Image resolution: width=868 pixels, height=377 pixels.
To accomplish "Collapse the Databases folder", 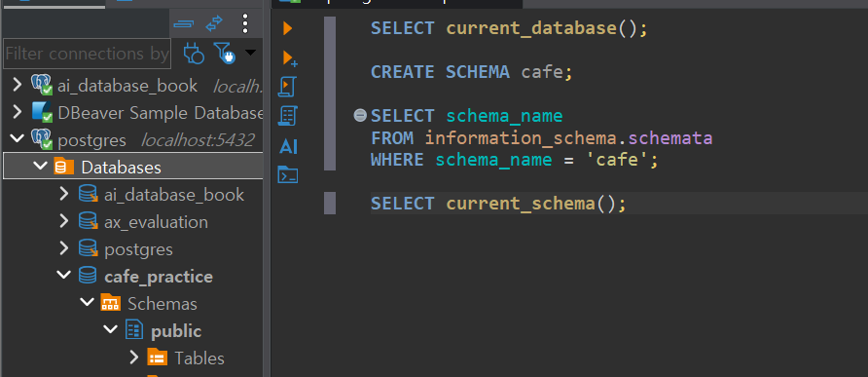I will pos(41,166).
